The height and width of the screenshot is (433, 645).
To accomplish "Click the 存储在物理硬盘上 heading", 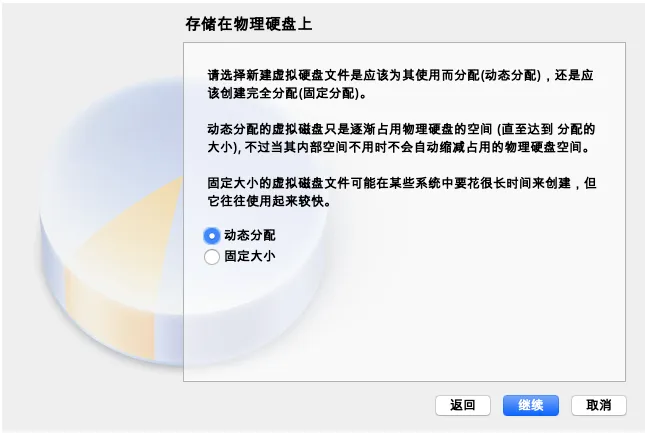I will click(248, 24).
